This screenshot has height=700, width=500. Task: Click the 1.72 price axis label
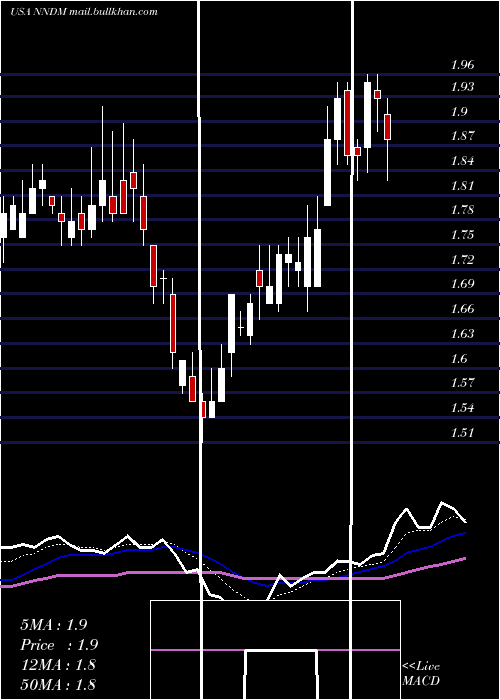click(x=462, y=260)
